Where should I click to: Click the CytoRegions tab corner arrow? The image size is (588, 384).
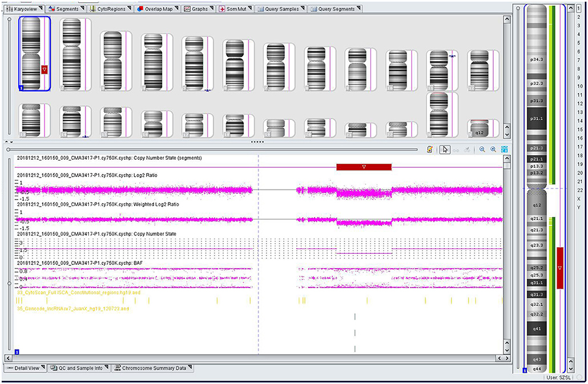tap(129, 8)
